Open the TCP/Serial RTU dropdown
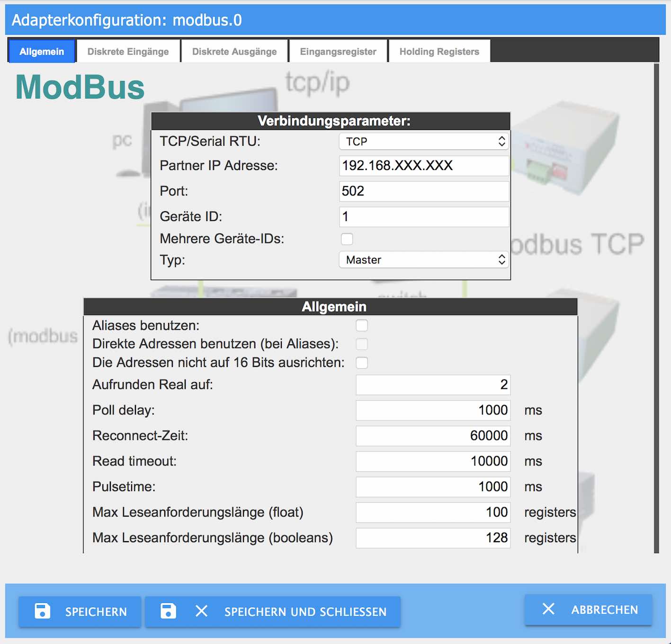671x644 pixels. 423,141
